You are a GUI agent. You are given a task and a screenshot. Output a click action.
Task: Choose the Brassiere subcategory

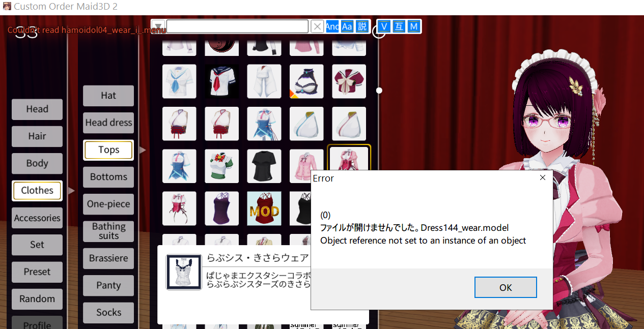tap(108, 258)
